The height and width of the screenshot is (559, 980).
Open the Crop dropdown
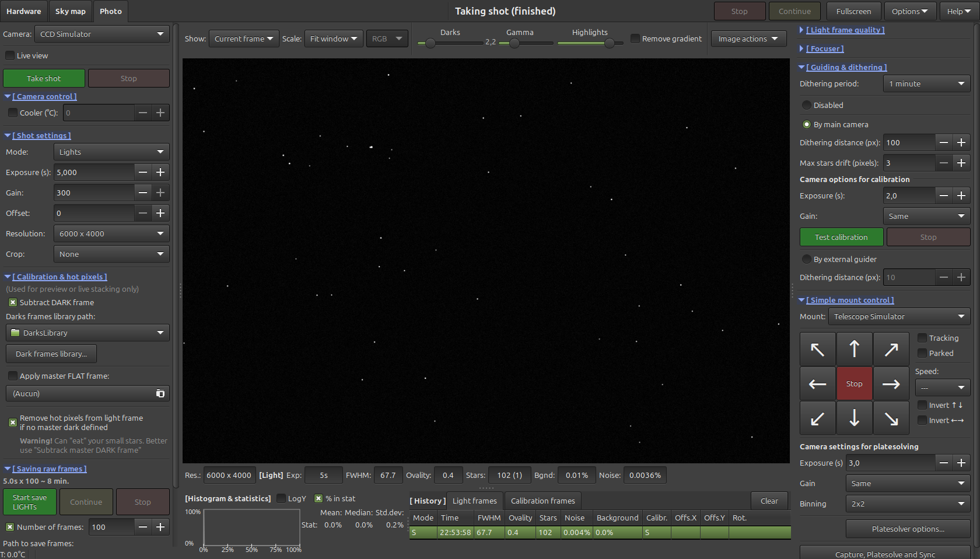point(111,254)
